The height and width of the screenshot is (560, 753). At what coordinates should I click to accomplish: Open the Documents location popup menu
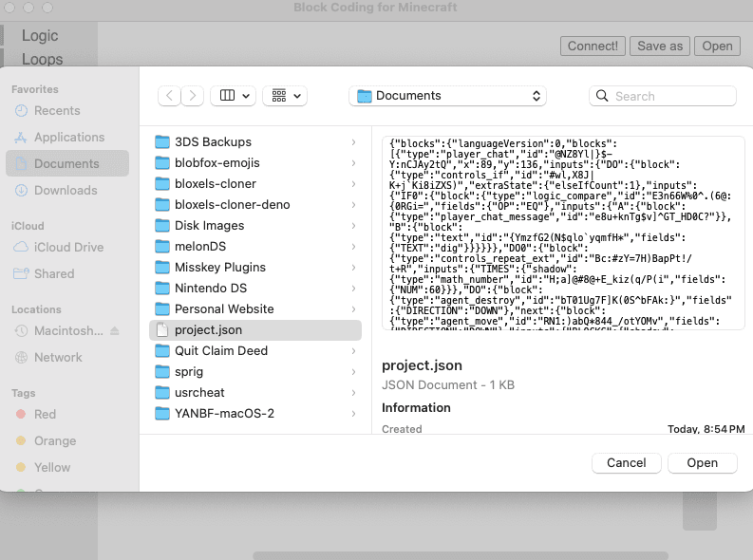(447, 96)
